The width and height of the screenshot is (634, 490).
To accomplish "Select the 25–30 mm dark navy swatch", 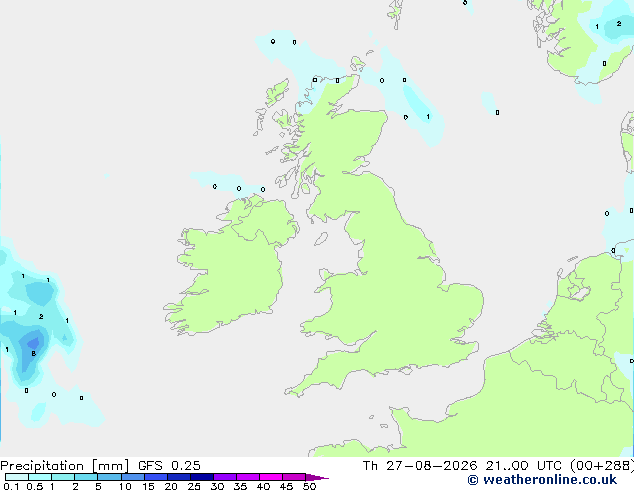I will point(202,477).
